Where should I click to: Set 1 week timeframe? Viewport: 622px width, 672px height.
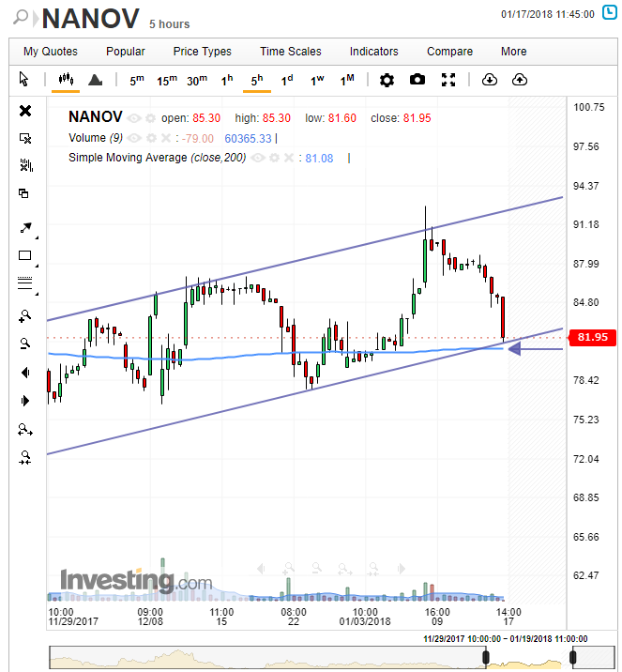click(x=317, y=80)
